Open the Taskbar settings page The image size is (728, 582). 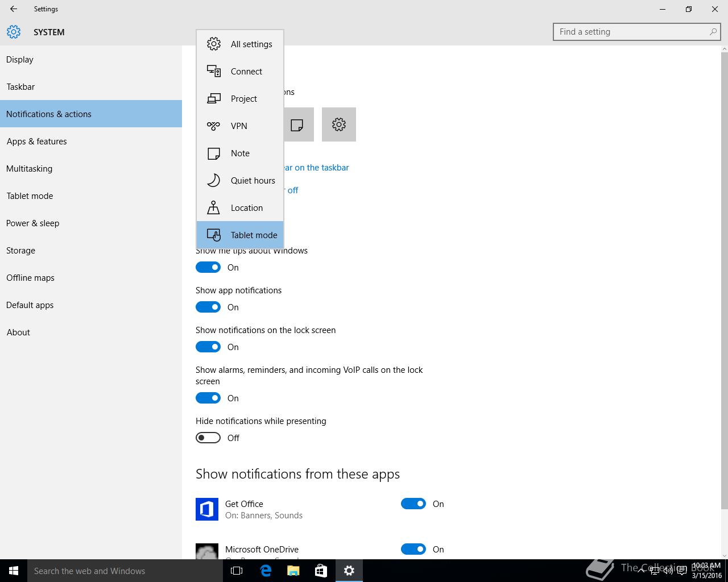91,86
